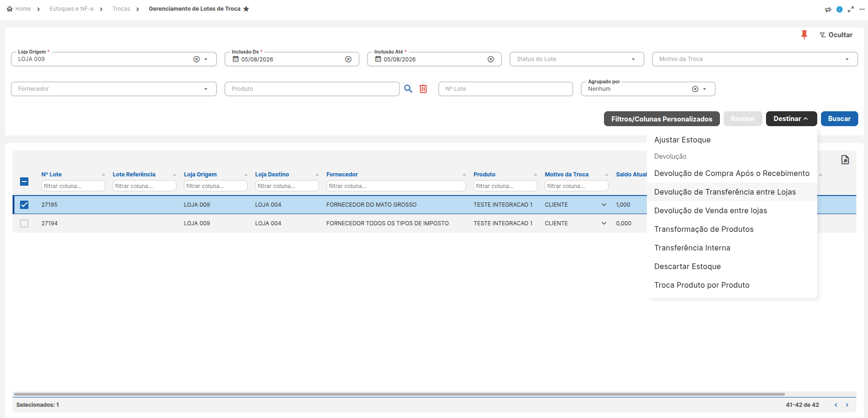Collapse the Destinar dropdown button
The height and width of the screenshot is (418, 868).
click(x=791, y=119)
